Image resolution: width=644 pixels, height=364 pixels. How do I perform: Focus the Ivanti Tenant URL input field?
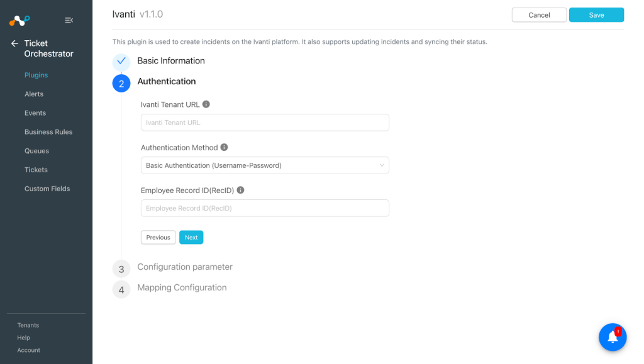tap(265, 123)
